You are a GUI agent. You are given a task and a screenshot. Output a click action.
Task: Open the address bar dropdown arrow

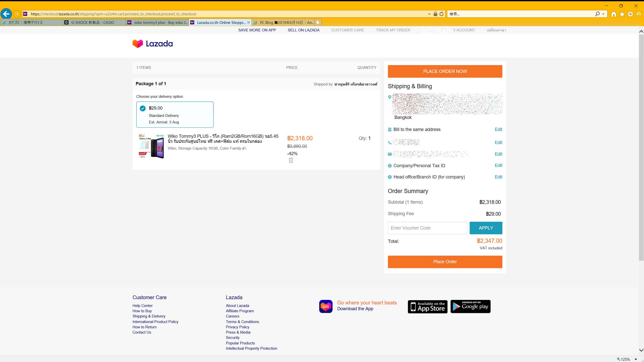click(x=429, y=14)
